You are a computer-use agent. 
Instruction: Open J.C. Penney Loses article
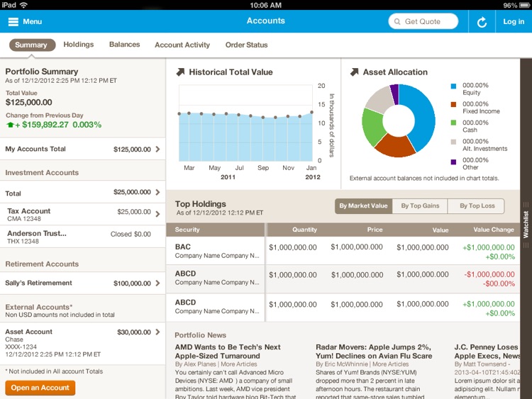pyautogui.click(x=487, y=352)
